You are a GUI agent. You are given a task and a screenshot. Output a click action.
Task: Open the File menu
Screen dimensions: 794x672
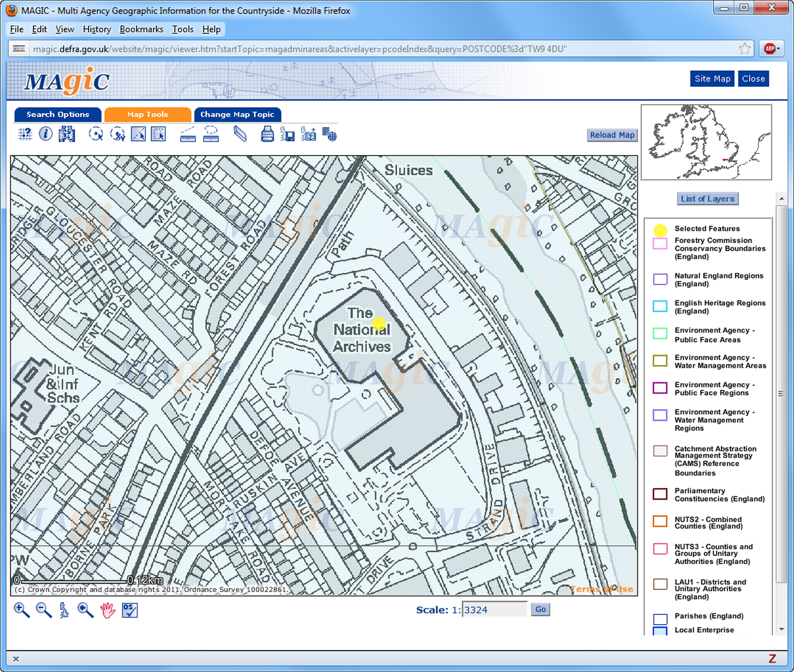click(17, 29)
